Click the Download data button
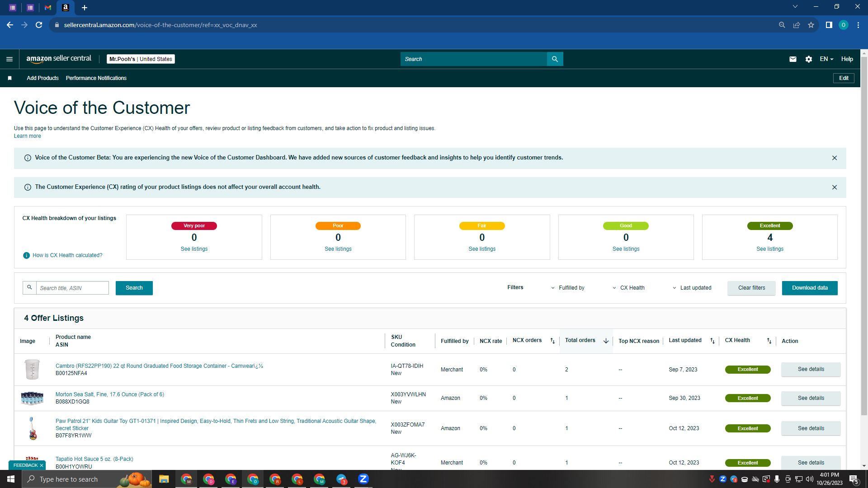This screenshot has height=488, width=868. point(810,288)
